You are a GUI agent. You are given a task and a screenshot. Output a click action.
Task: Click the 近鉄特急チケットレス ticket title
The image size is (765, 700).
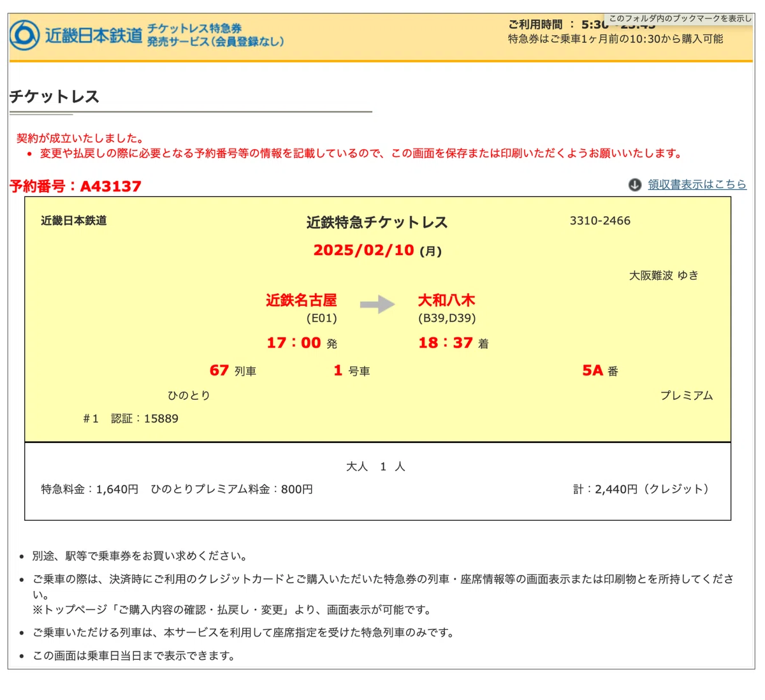coord(377,222)
